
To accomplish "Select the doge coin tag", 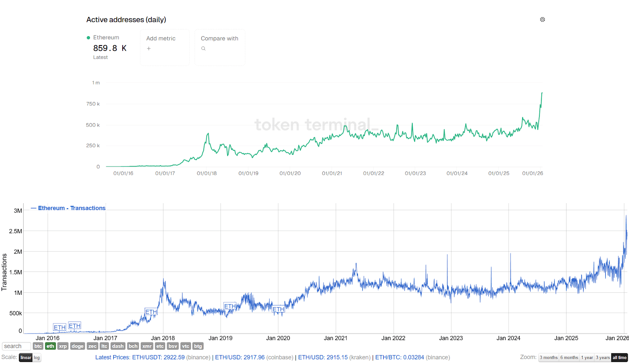I will click(x=77, y=346).
